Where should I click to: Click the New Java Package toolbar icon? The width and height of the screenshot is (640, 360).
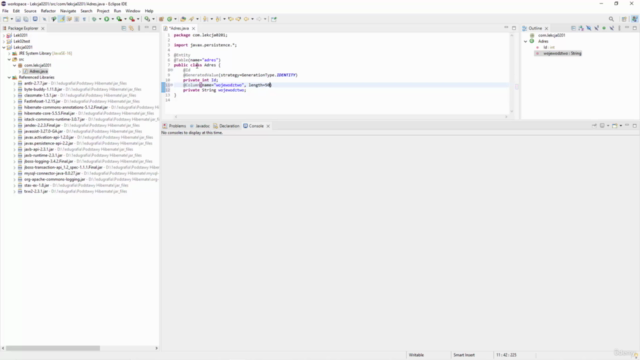point(162,19)
